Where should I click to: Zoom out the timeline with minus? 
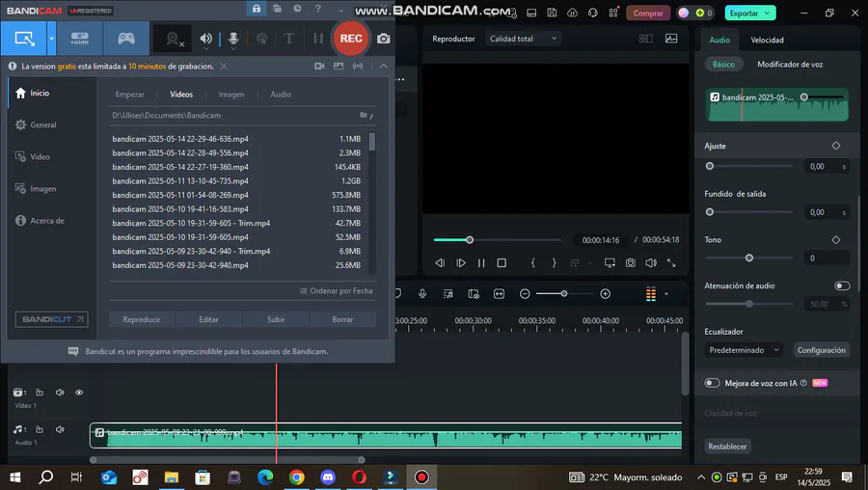coord(525,294)
